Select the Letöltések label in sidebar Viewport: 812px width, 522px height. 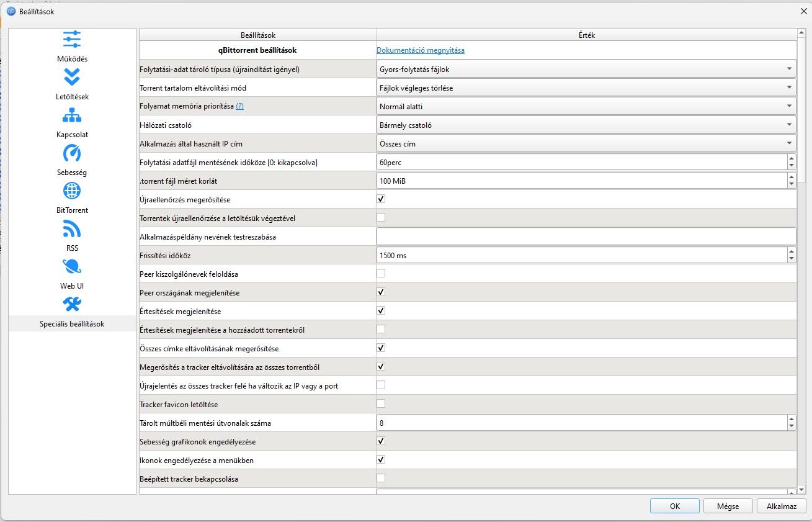72,97
